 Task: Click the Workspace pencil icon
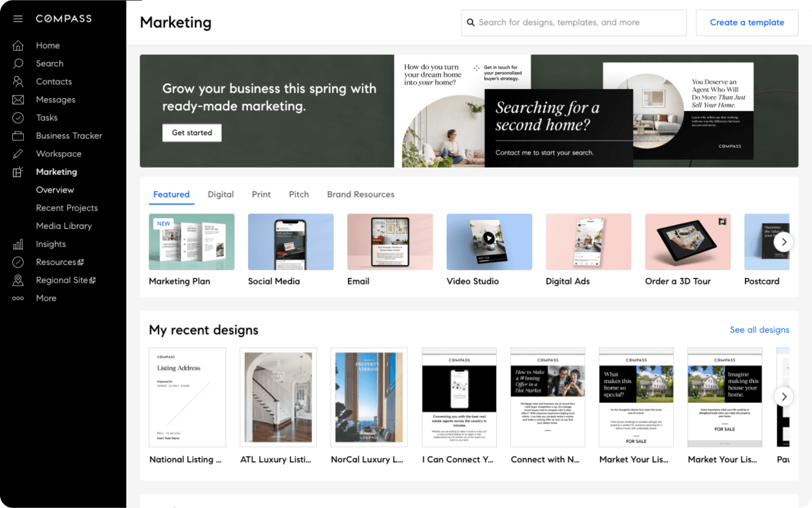(x=18, y=154)
